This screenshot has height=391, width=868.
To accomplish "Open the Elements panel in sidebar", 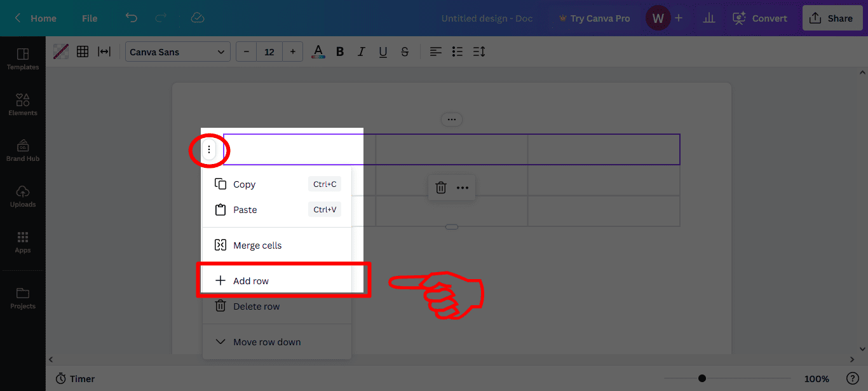I will [x=23, y=104].
